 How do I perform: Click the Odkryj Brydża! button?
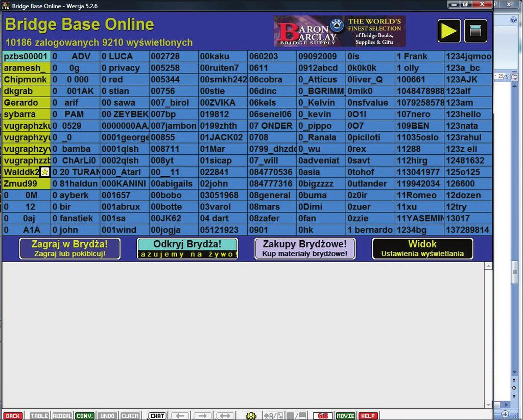coord(187,248)
